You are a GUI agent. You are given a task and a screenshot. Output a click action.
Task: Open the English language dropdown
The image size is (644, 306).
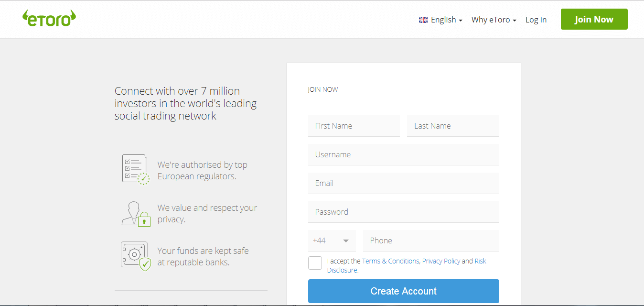[446, 20]
